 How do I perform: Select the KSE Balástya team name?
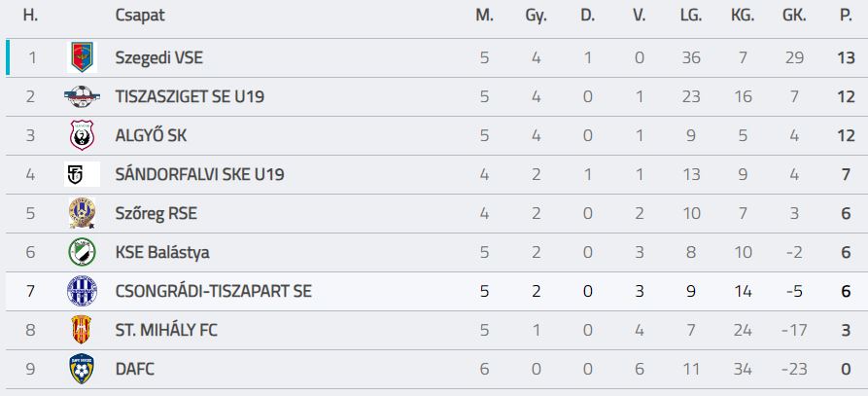162,253
